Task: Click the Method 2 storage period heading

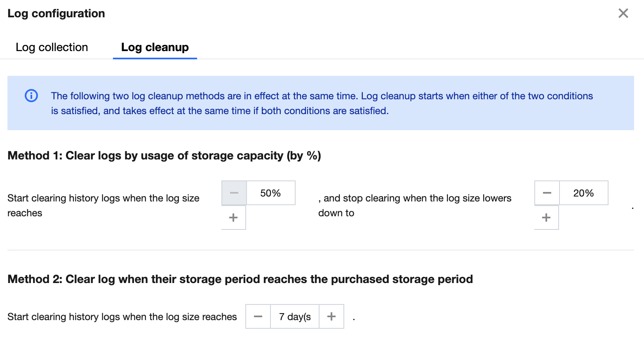Action: pos(240,279)
